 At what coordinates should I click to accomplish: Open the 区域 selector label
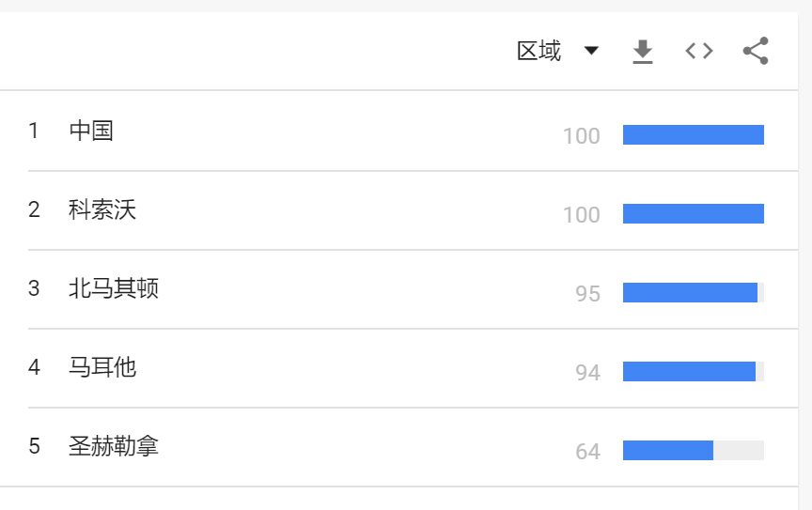tap(539, 51)
